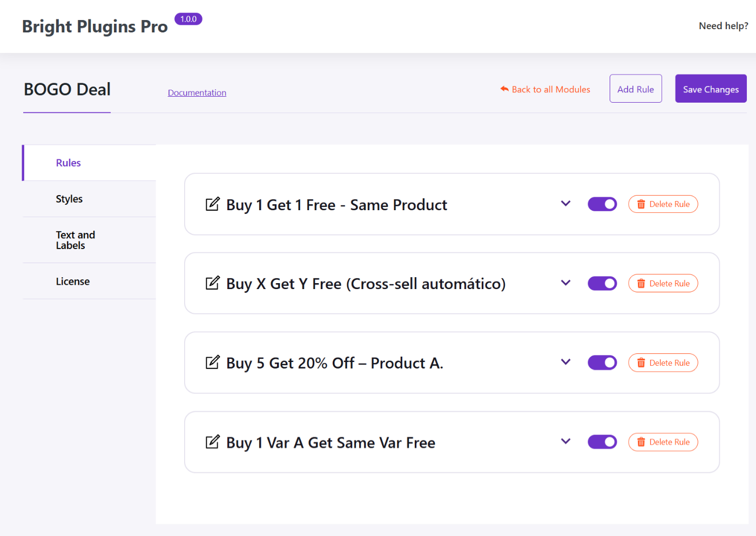Switch to the Text and Labels tab
Screen dimensions: 756x536
76,240
